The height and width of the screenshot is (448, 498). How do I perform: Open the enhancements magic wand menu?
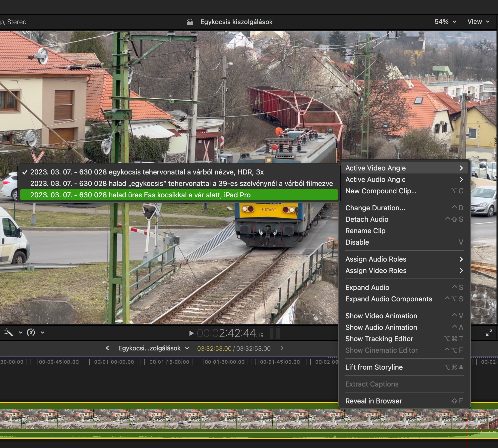tap(9, 332)
